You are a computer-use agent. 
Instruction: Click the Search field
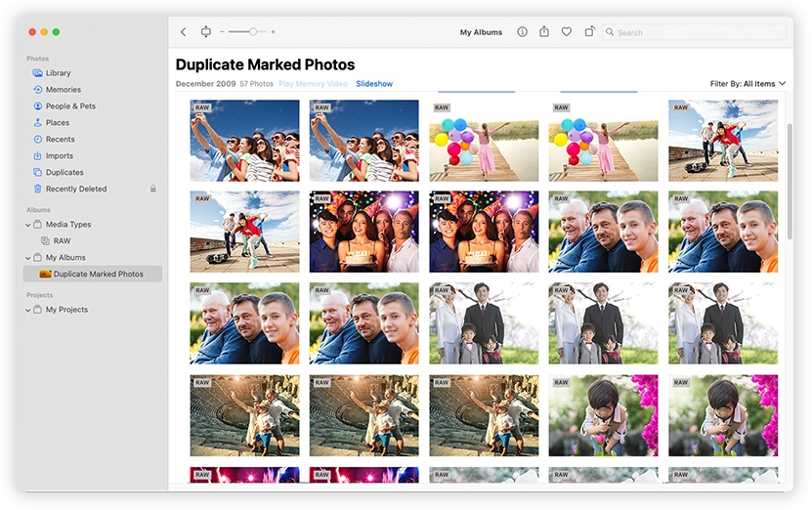pos(695,32)
